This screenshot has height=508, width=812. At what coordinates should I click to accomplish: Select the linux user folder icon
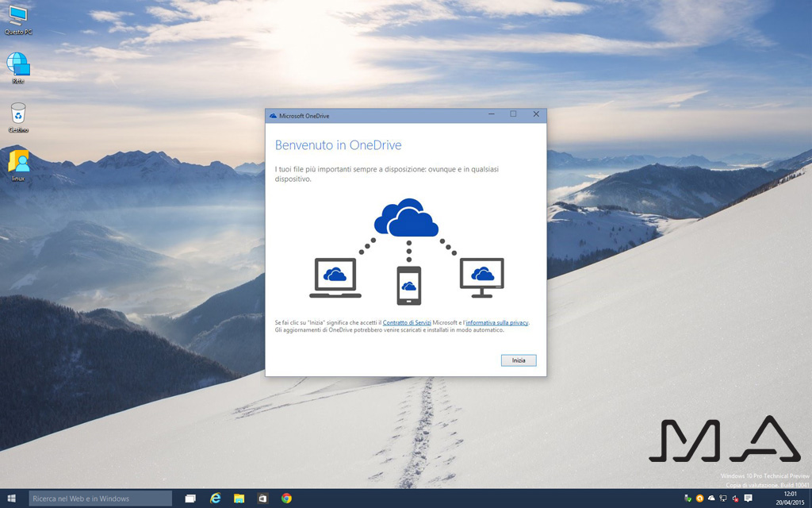pyautogui.click(x=18, y=165)
